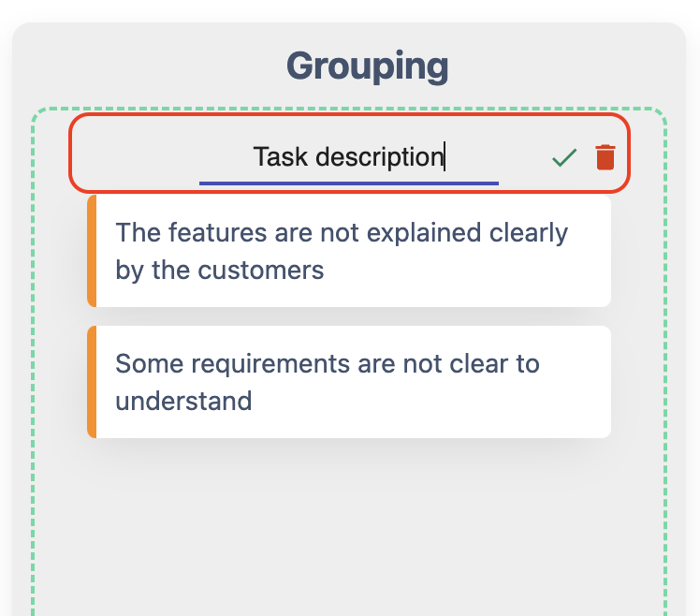Screen dimensions: 700x616
Task: Confirm the group name with the green checkmark
Action: [x=564, y=157]
